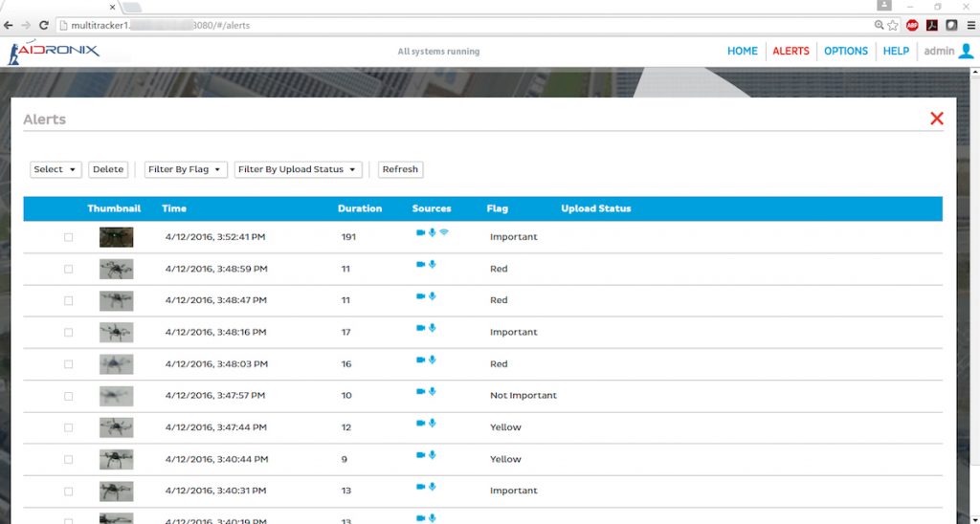The width and height of the screenshot is (980, 524).
Task: Click microphone icon in 3:48:03 PM row
Action: tap(432, 360)
